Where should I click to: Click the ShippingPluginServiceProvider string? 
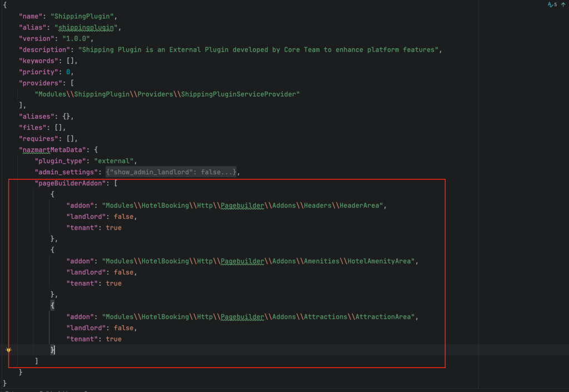167,94
